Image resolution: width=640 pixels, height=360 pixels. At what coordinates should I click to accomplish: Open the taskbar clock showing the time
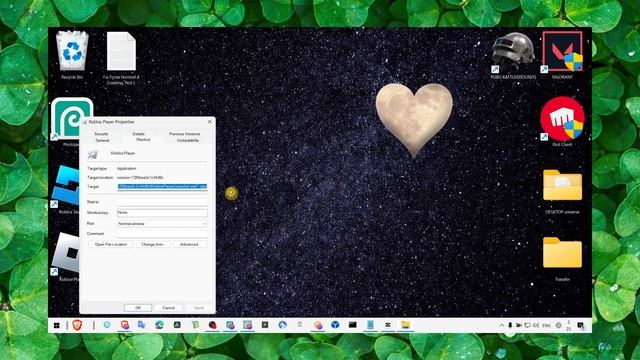569,325
